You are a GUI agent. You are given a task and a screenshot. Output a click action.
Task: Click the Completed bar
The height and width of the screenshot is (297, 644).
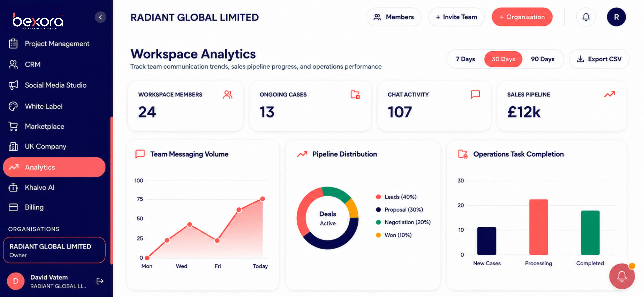pyautogui.click(x=590, y=233)
